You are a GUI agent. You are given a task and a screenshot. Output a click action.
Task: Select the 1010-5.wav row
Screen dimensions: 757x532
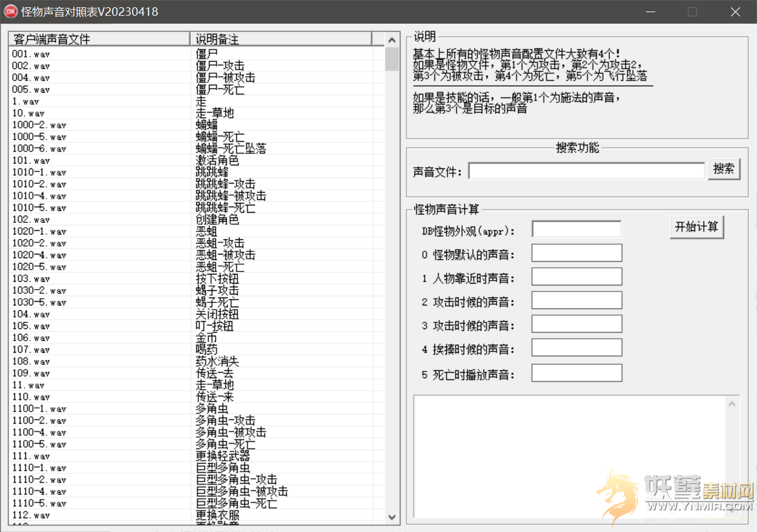197,207
